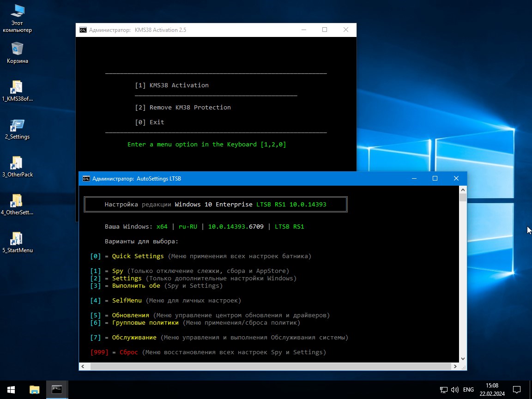Open the Этот компьютер desktop icon
532x399 pixels.
pos(17,18)
